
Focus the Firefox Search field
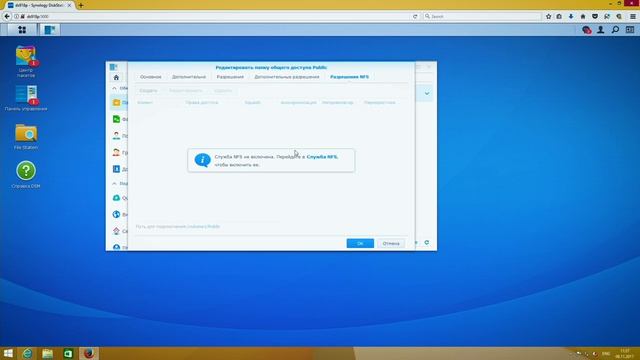tap(482, 16)
